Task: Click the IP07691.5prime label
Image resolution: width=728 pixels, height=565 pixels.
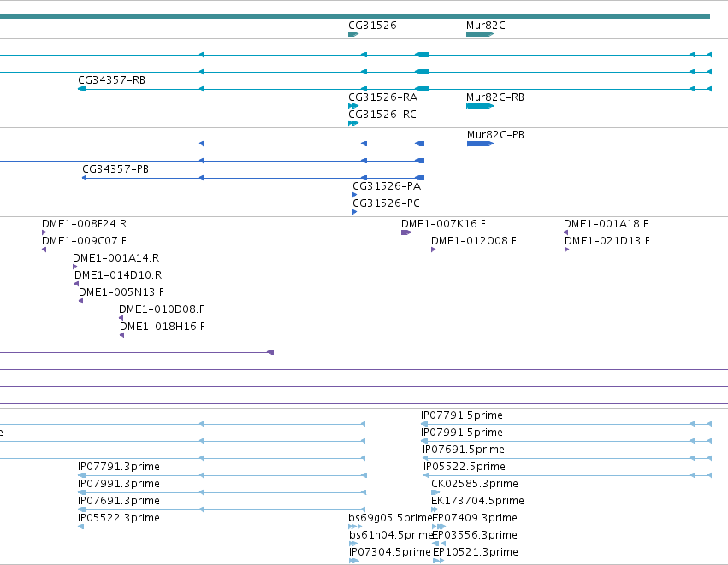Action: [464, 450]
